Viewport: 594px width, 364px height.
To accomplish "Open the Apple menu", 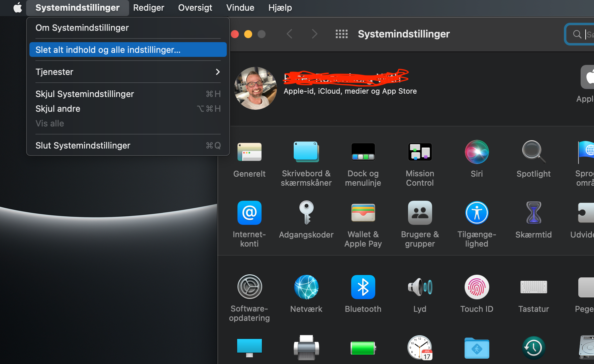I will coord(17,7).
